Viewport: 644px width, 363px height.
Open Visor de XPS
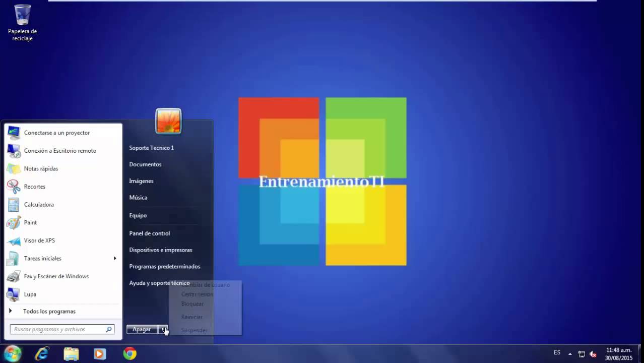click(x=63, y=240)
